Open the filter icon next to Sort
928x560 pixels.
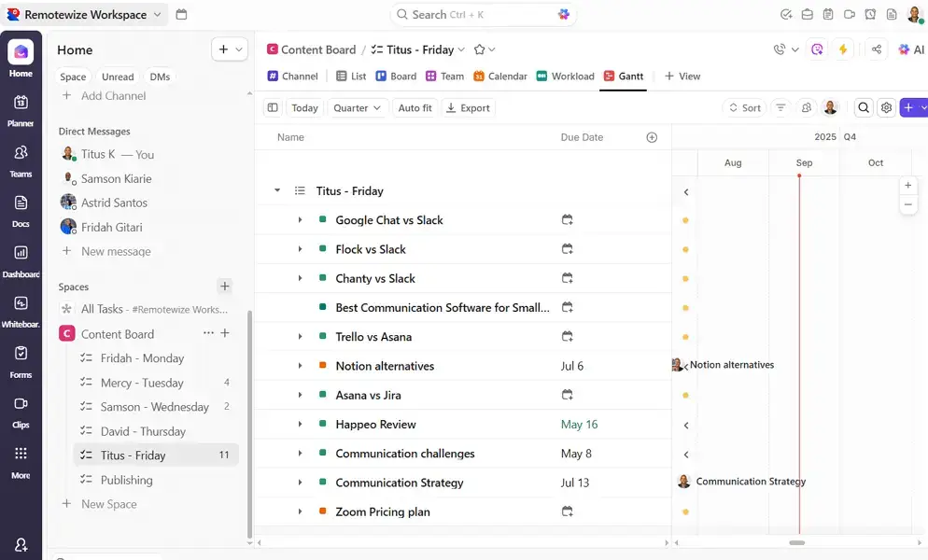click(781, 108)
